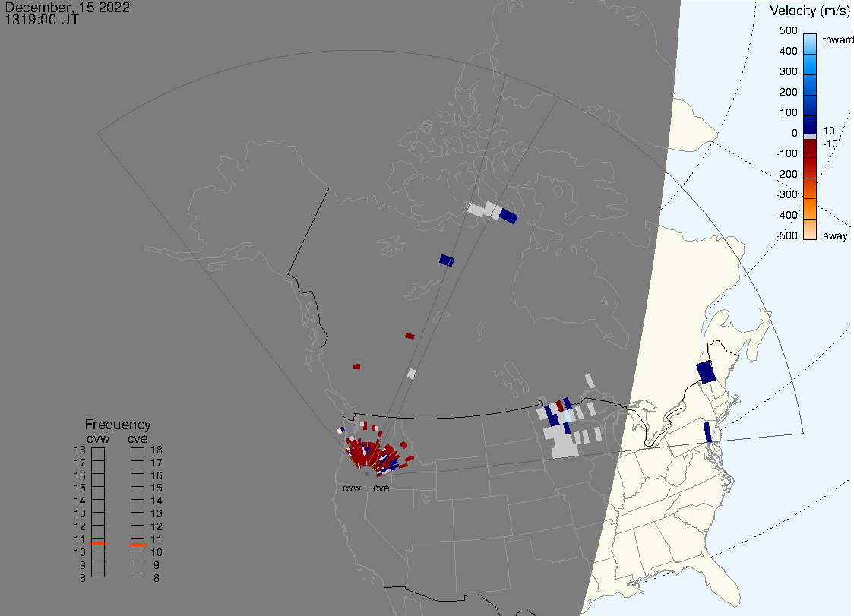Click the dark navy 0–100 color bar segment
Screen dimensions: 854x616
[810, 124]
